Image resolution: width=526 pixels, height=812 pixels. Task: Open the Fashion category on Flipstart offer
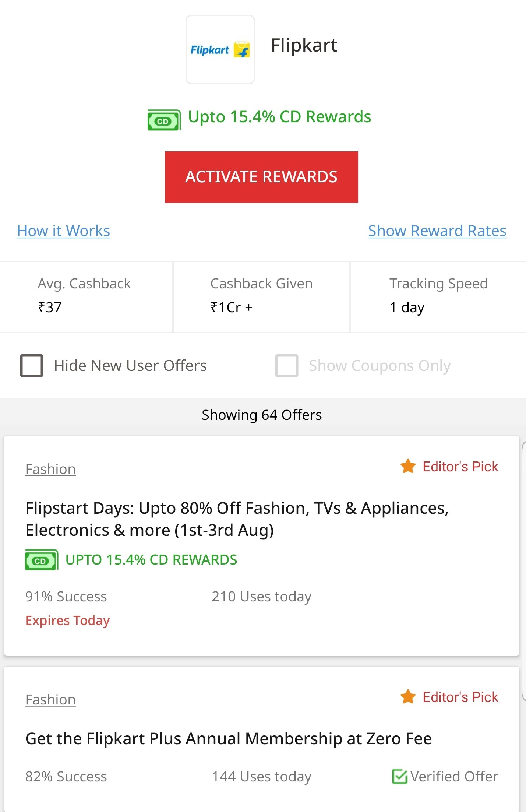pos(50,469)
